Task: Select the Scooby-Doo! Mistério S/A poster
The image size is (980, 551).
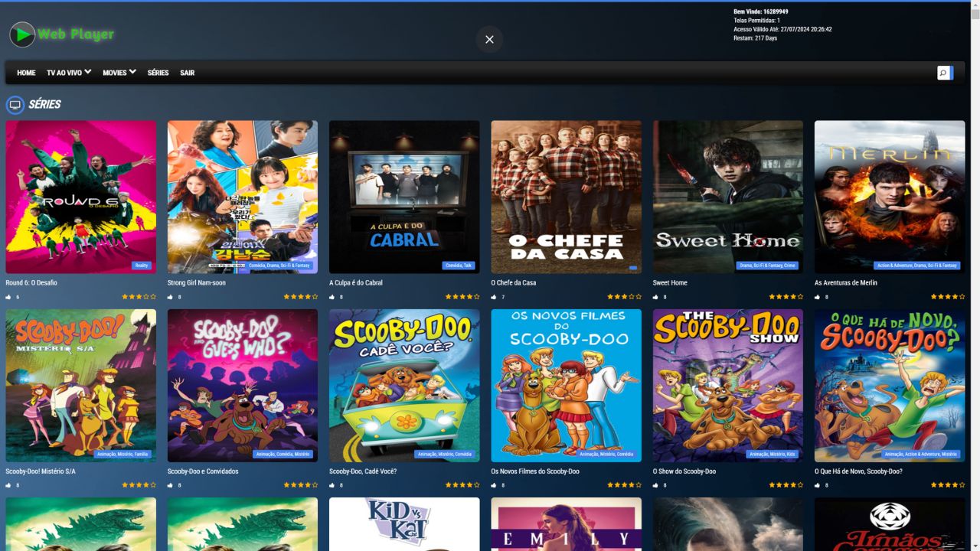Action: point(80,384)
